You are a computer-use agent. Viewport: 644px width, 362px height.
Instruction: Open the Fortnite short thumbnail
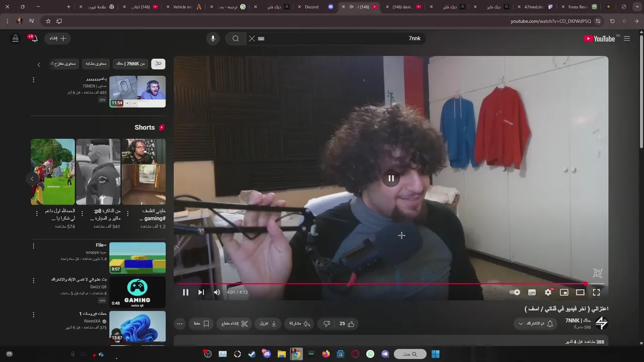point(53,172)
